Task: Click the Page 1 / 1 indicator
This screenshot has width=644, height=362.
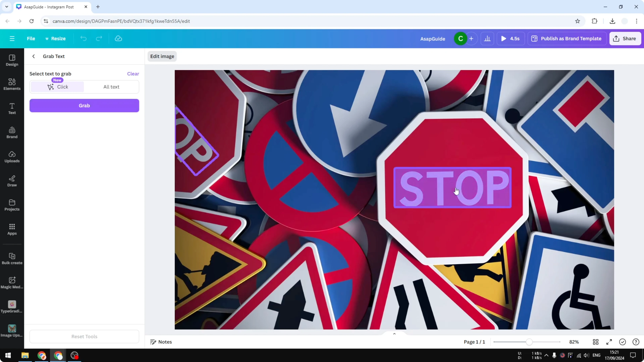Action: point(474,342)
